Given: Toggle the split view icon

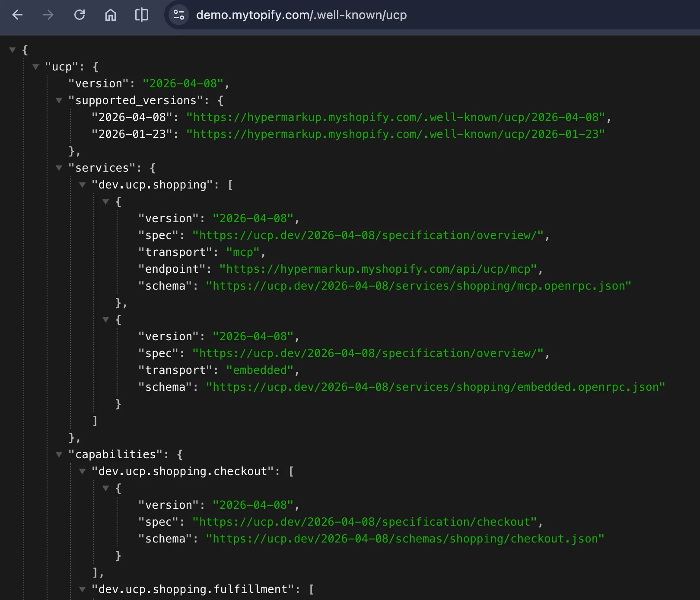Looking at the screenshot, I should [142, 15].
